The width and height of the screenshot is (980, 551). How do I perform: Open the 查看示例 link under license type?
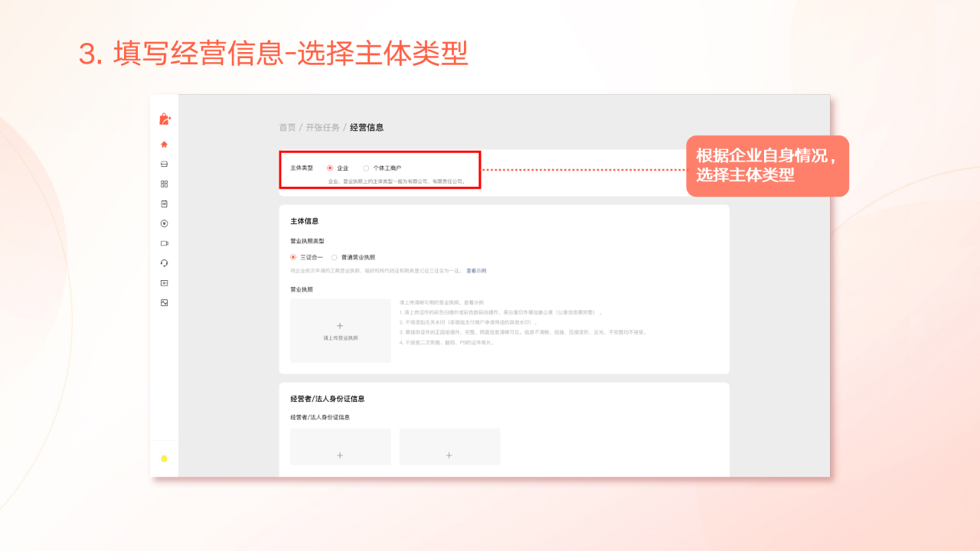476,270
